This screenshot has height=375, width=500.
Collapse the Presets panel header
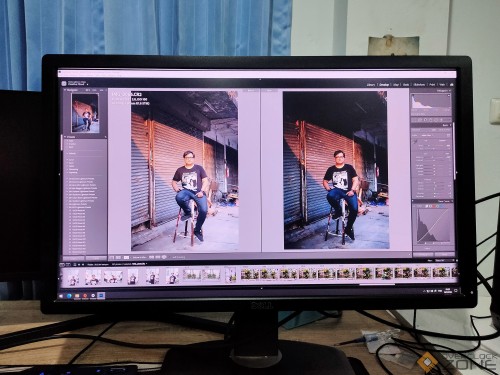tap(65, 137)
